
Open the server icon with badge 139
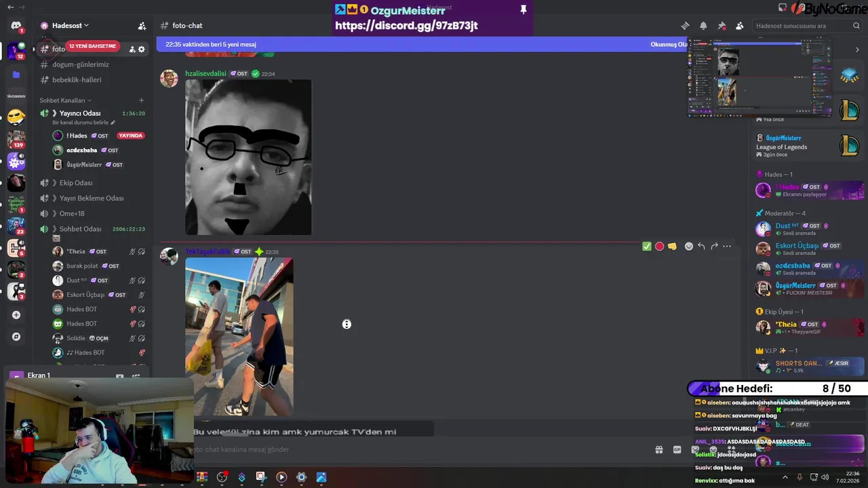pos(16,139)
